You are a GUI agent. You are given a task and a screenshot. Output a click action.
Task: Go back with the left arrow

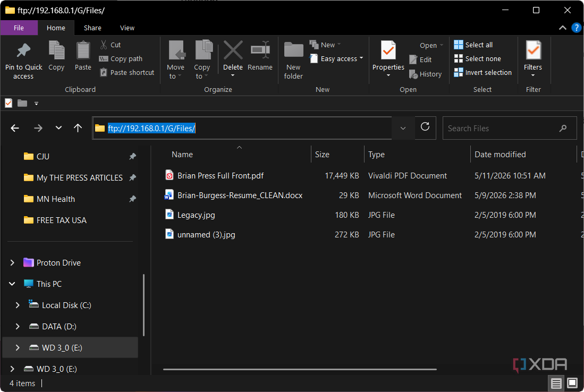15,128
